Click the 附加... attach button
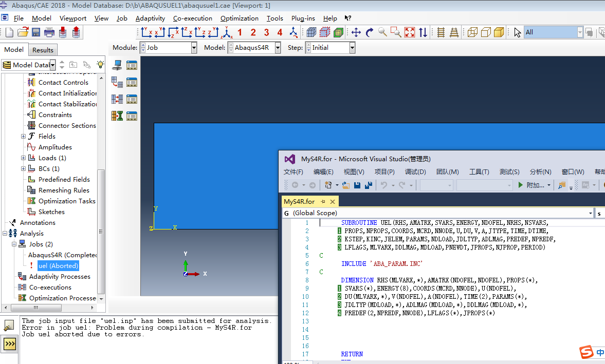This screenshot has height=364, width=605. point(535,185)
